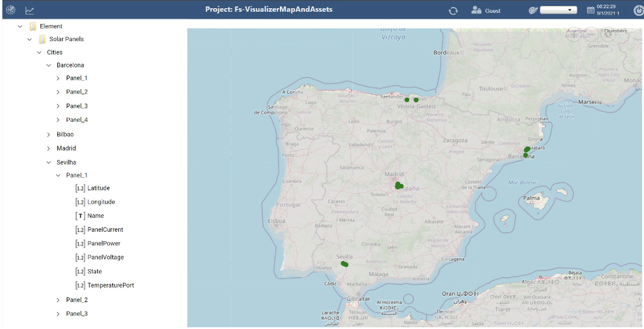This screenshot has height=329, width=644.
Task: Select the Longitude attribute
Action: [x=101, y=202]
